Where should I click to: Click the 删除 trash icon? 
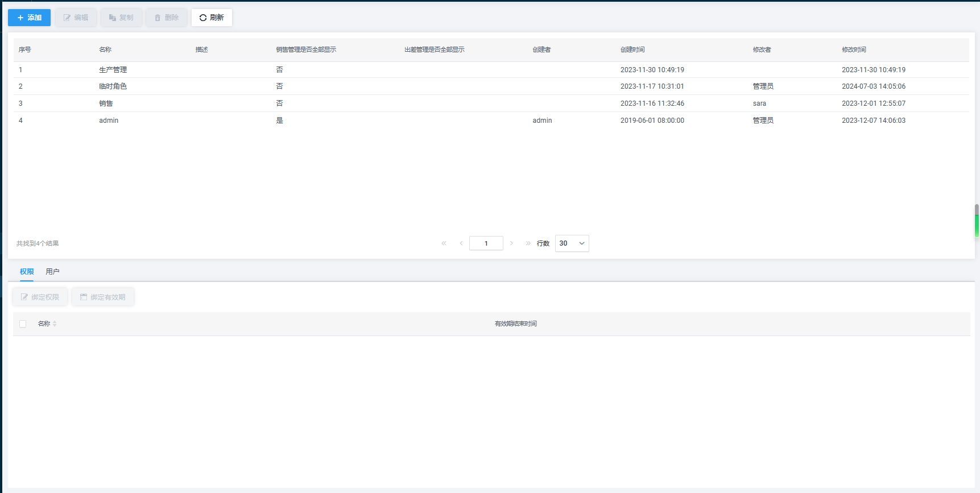(x=158, y=18)
